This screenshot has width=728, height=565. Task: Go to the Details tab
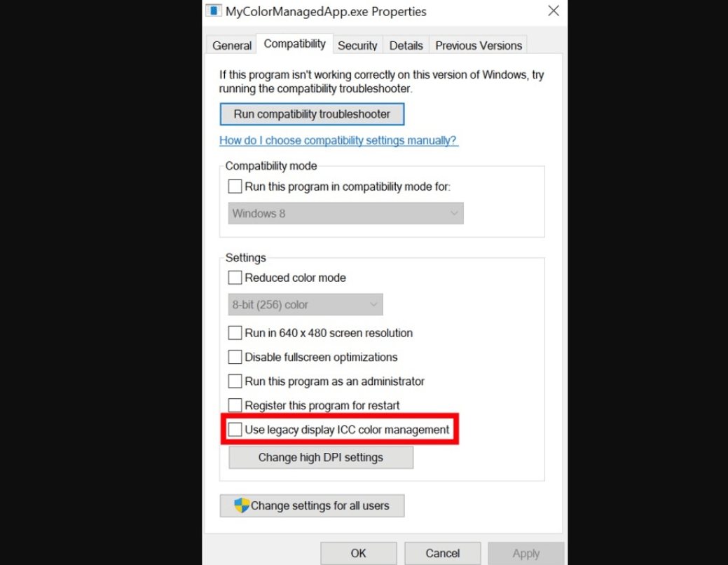point(406,46)
